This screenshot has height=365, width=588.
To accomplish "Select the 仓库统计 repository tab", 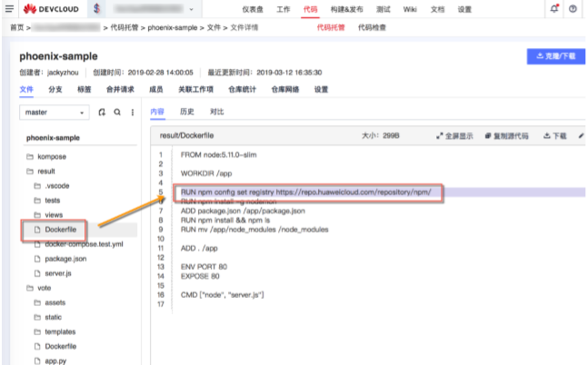I will coord(243,89).
